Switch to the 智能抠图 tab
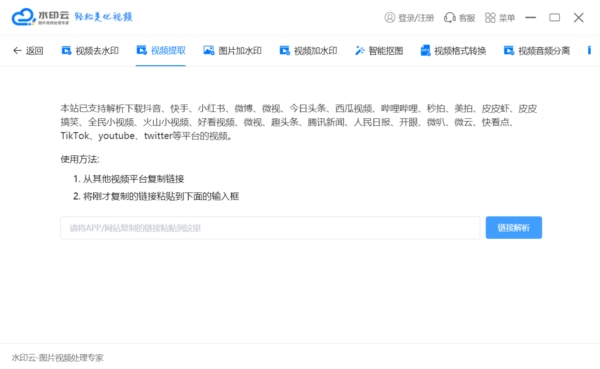Viewport: 600px width, 369px height. tap(379, 51)
